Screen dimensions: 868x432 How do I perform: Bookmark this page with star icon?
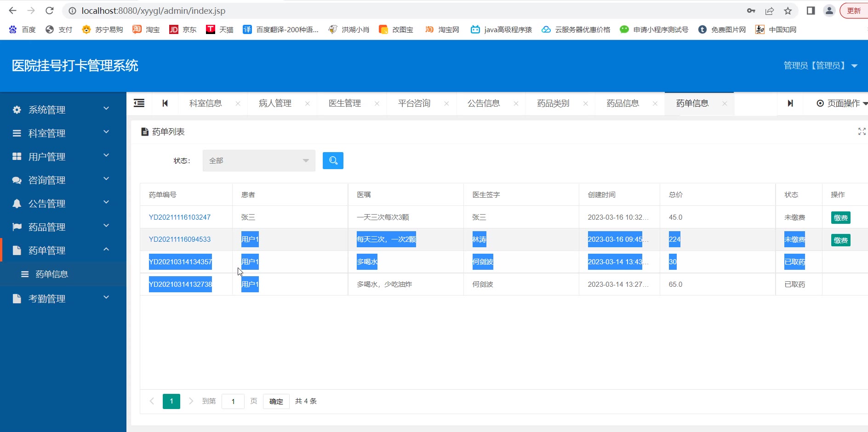pyautogui.click(x=788, y=11)
